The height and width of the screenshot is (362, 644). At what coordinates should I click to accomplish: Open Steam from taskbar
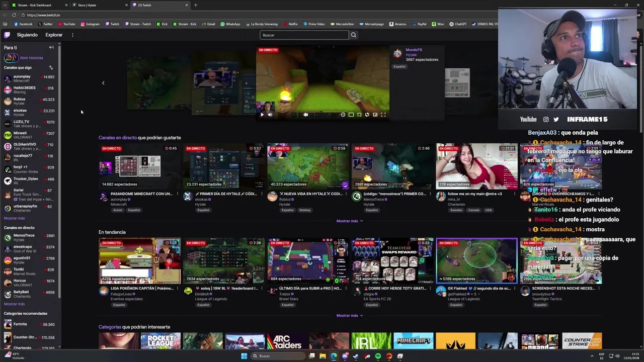[x=356, y=356]
